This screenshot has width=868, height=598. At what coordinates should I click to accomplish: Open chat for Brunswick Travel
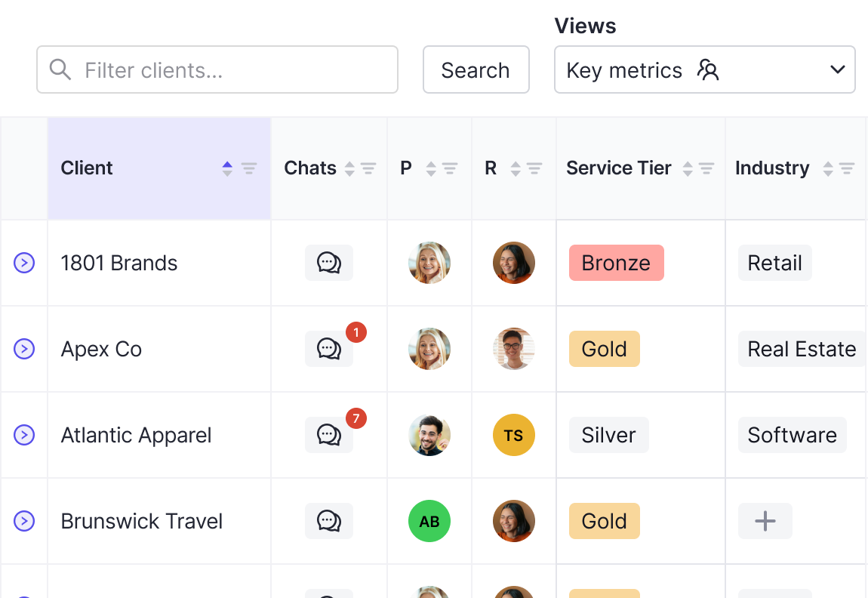click(x=328, y=521)
